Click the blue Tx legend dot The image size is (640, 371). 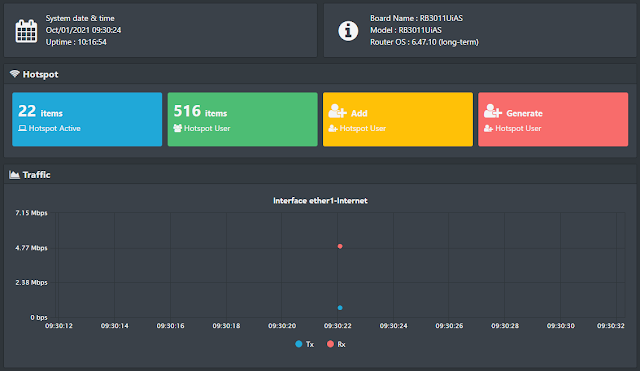point(299,344)
